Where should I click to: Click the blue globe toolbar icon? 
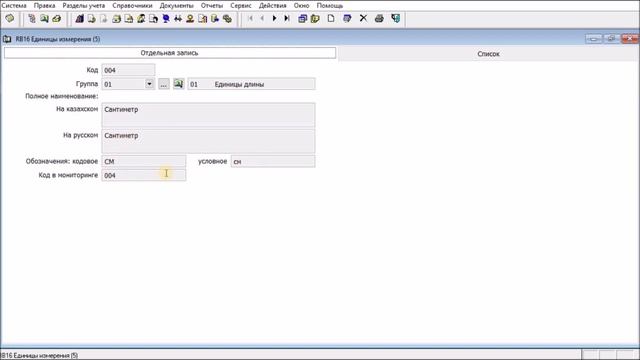[166, 19]
